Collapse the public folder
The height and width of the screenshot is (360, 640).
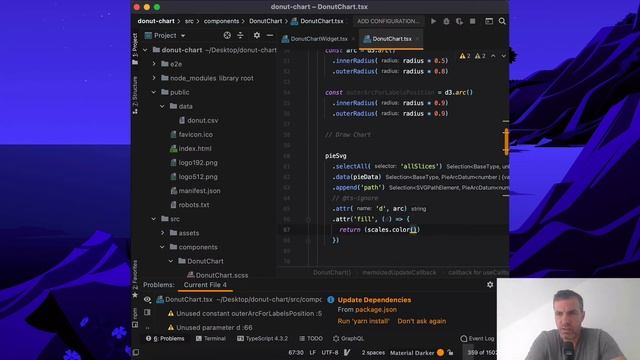(154, 92)
